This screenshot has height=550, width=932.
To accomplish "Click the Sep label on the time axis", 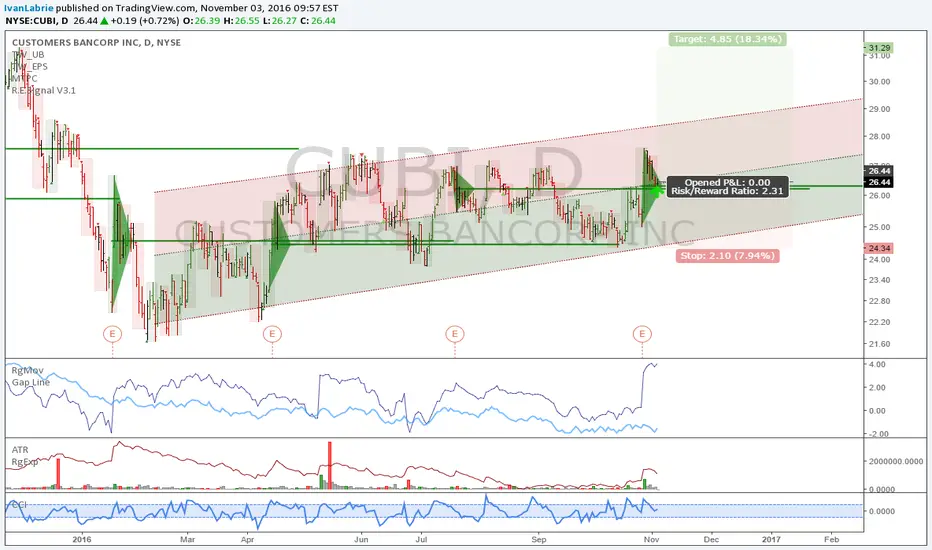I will point(539,539).
